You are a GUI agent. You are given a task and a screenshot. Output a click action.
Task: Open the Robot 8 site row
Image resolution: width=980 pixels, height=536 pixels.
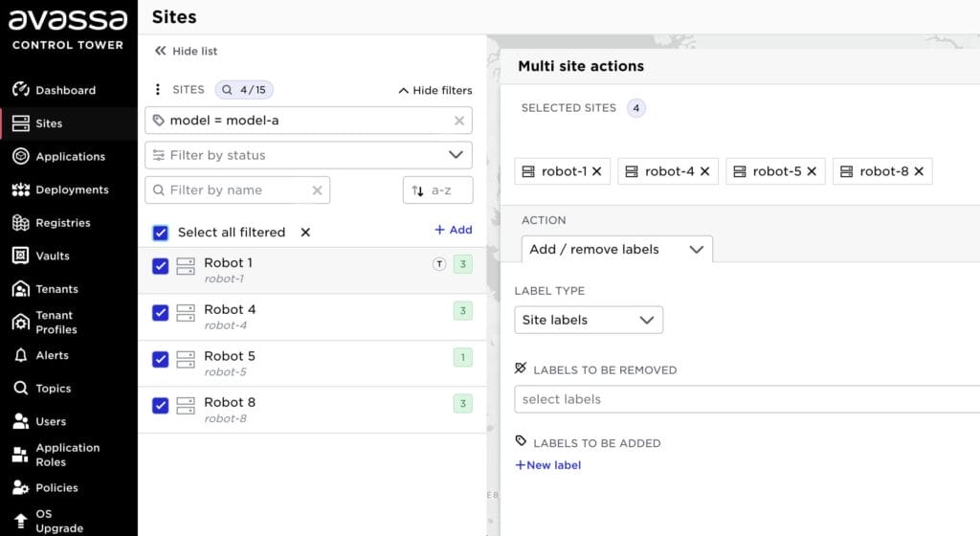(x=312, y=410)
